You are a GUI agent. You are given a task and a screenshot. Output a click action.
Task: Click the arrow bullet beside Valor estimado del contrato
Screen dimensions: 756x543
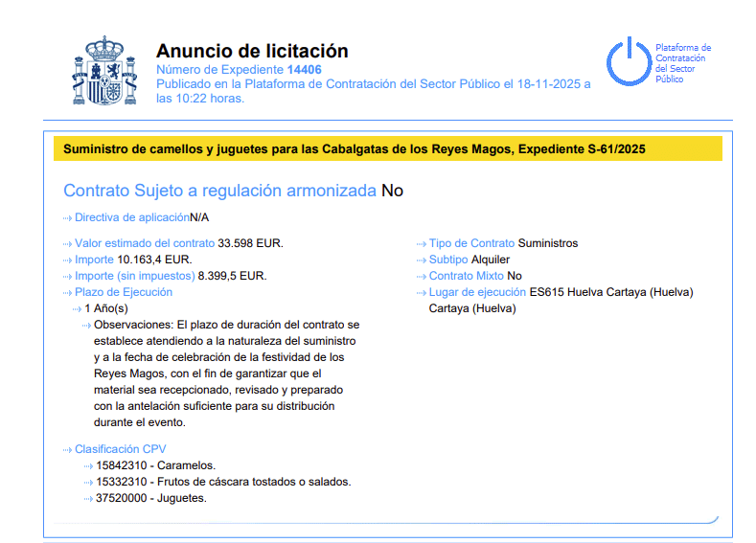coord(68,244)
